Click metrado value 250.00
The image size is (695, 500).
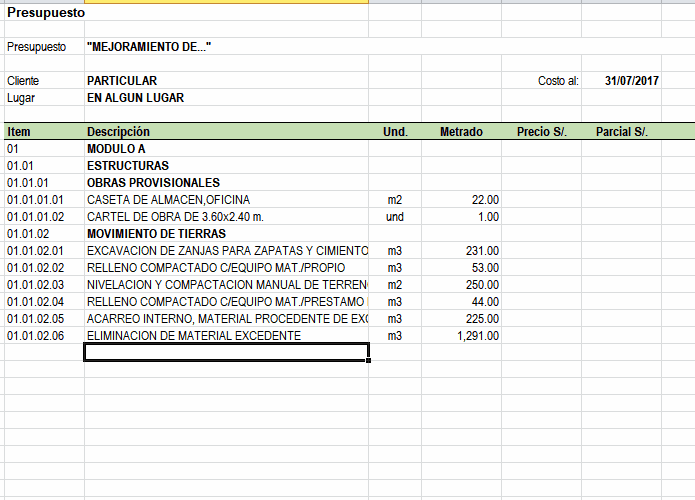461,285
